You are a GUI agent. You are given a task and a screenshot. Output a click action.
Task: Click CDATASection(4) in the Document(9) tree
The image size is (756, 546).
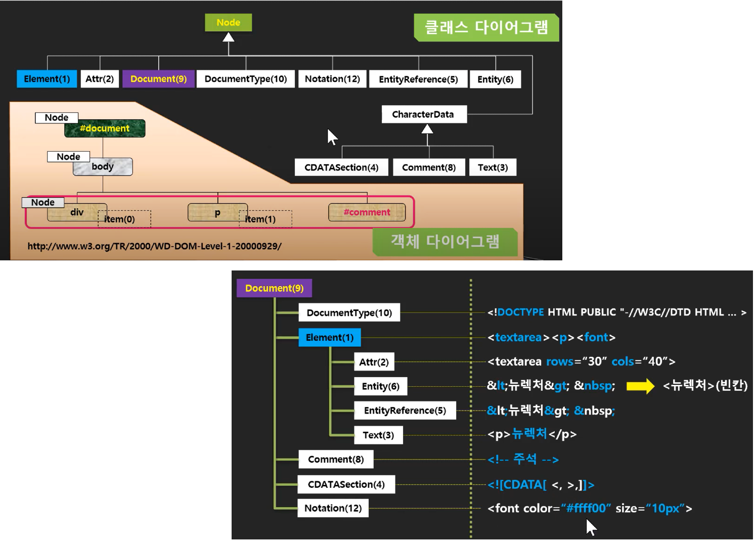(346, 484)
